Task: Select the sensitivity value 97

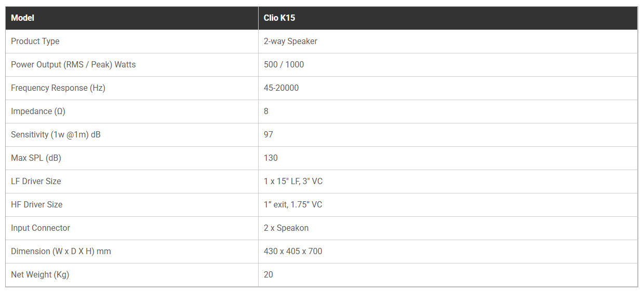Action: coord(269,135)
